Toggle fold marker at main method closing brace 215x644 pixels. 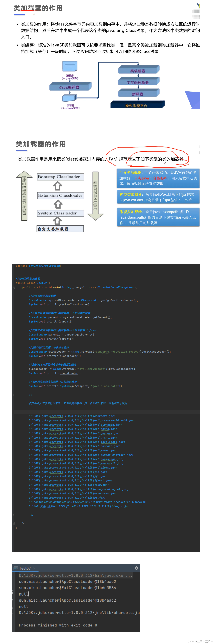[14, 523]
